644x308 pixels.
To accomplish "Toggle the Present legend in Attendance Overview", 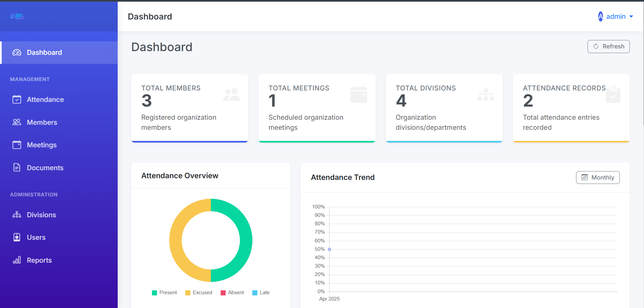I will click(164, 292).
